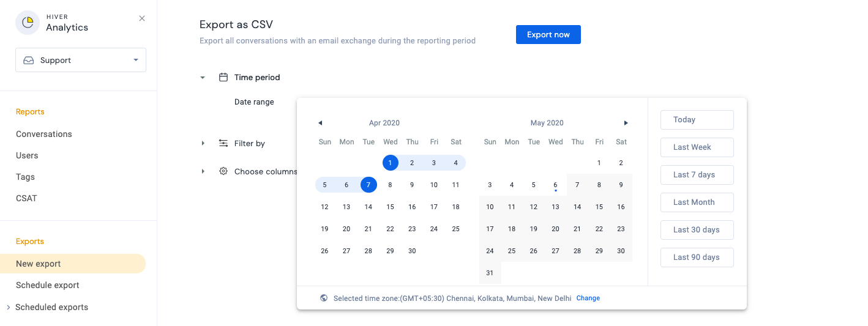The height and width of the screenshot is (326, 868).
Task: Open Schedule export
Action: [48, 285]
